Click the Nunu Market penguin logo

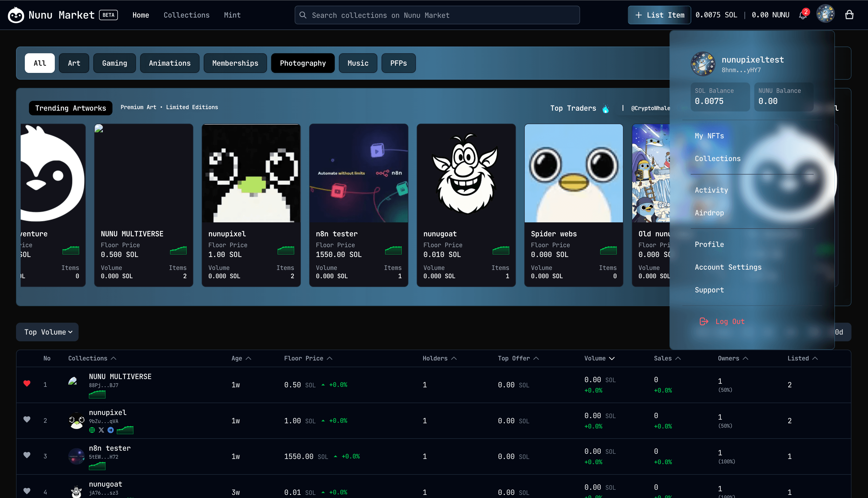pos(16,15)
